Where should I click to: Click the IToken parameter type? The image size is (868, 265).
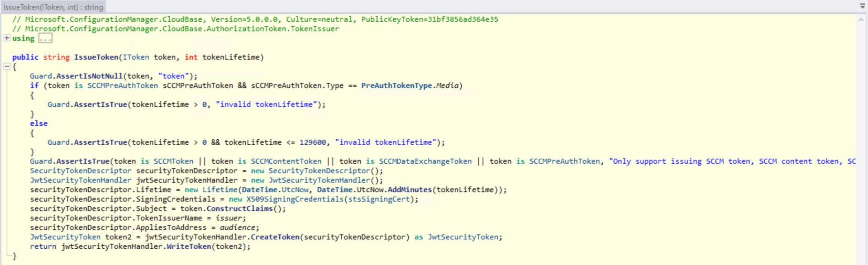click(x=136, y=57)
